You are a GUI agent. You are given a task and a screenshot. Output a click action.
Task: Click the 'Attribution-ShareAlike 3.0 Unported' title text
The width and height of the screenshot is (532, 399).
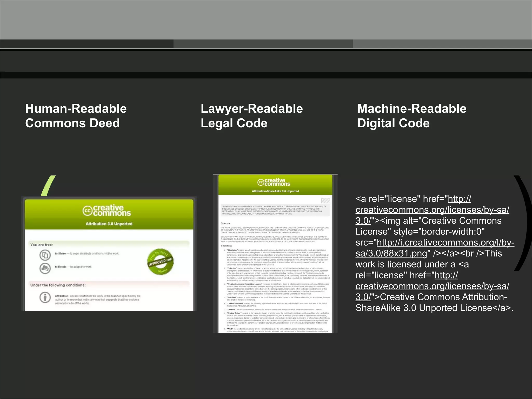[x=275, y=191]
